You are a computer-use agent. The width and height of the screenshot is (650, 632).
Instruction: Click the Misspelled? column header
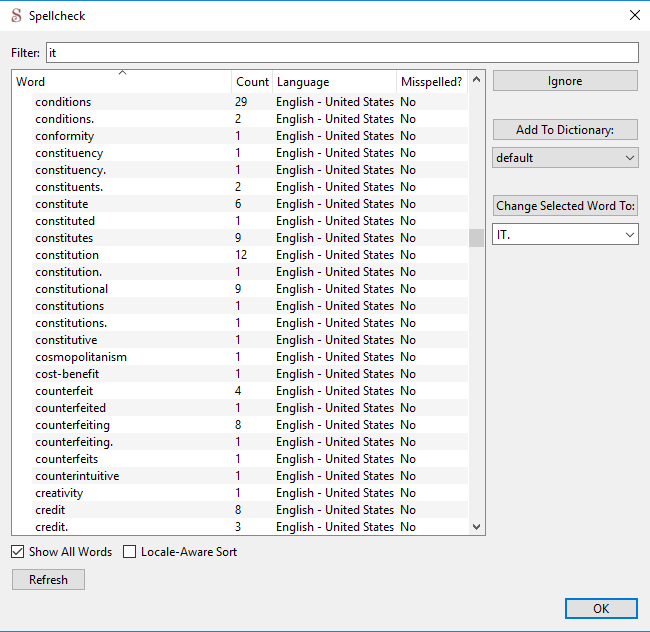(431, 82)
